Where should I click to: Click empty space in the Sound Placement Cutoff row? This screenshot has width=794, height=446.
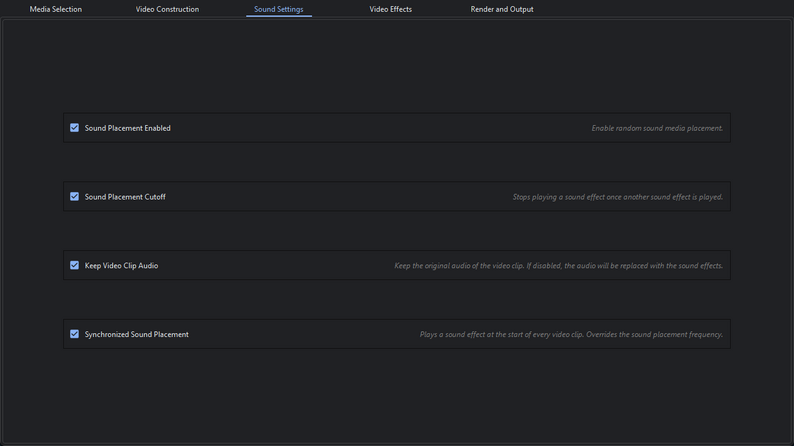click(340, 197)
